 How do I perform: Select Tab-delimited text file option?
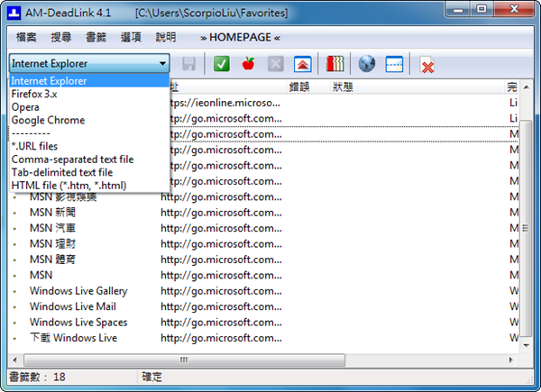[x=89, y=172]
